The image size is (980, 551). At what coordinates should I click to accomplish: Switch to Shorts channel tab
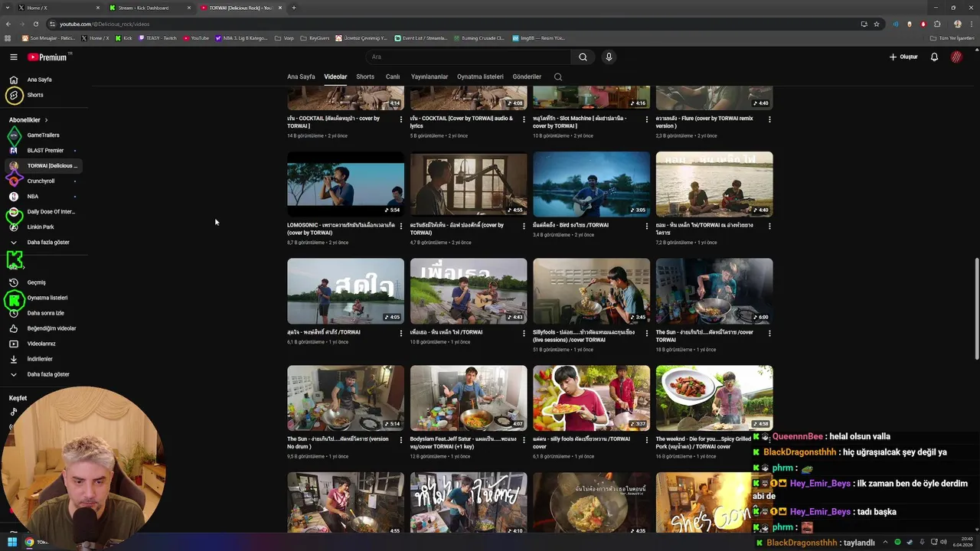365,77
